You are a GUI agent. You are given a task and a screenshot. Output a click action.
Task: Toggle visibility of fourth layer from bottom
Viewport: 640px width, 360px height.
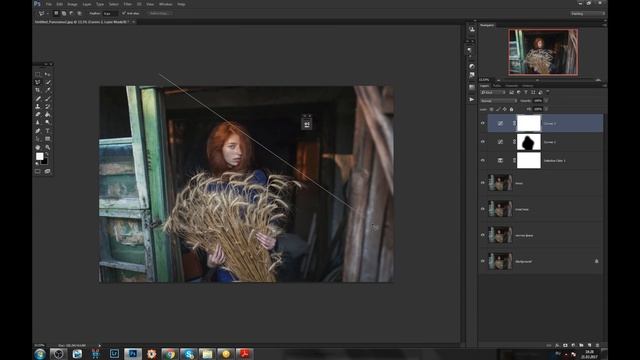pyautogui.click(x=482, y=183)
